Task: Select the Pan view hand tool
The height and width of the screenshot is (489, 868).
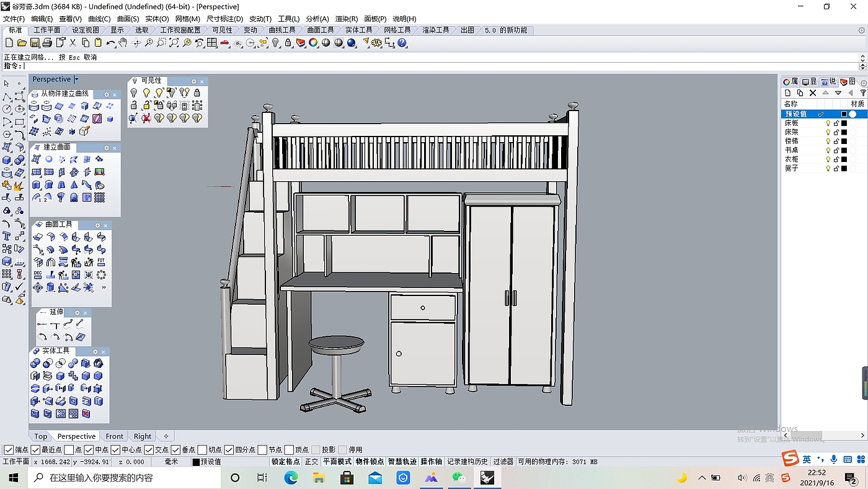Action: click(123, 43)
